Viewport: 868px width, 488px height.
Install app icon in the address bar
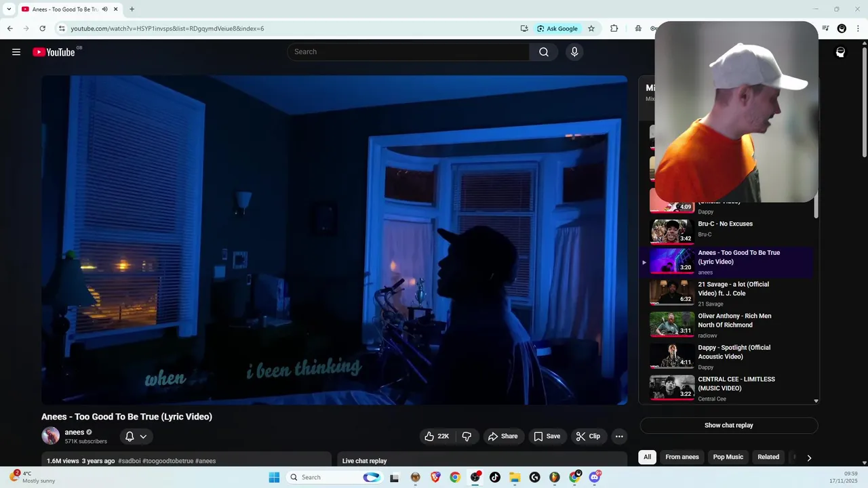point(524,28)
